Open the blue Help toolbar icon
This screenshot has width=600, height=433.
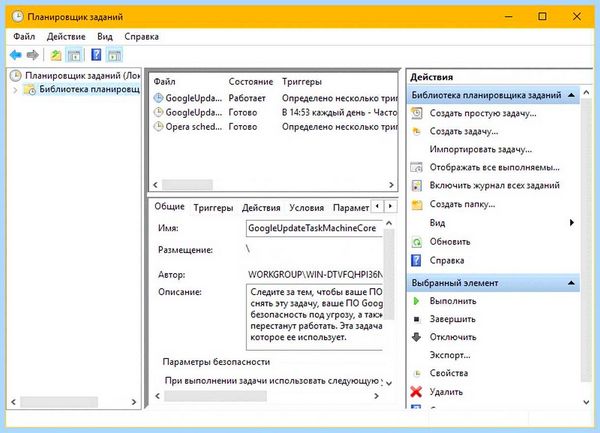point(96,55)
